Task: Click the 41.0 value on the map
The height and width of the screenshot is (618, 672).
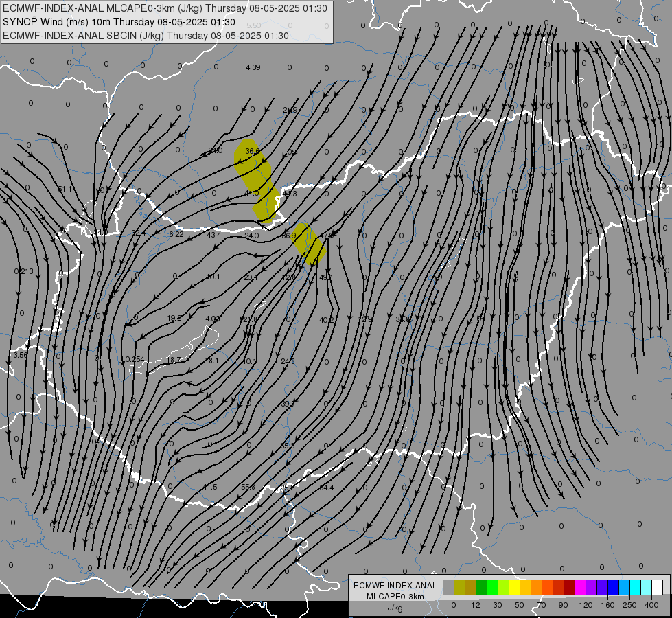Action: click(x=252, y=193)
